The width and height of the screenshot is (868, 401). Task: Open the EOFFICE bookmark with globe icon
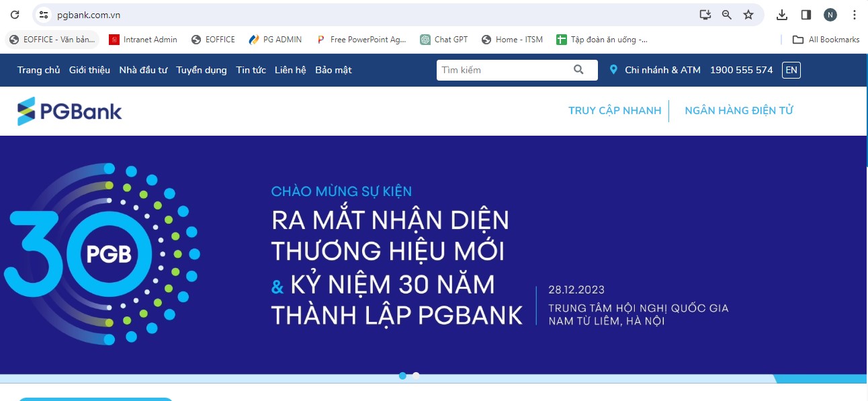[213, 40]
